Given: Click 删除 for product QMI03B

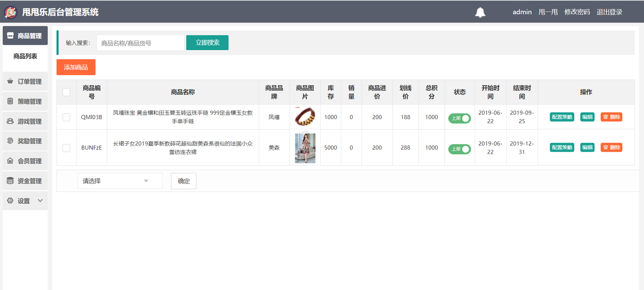Looking at the screenshot, I should (611, 117).
